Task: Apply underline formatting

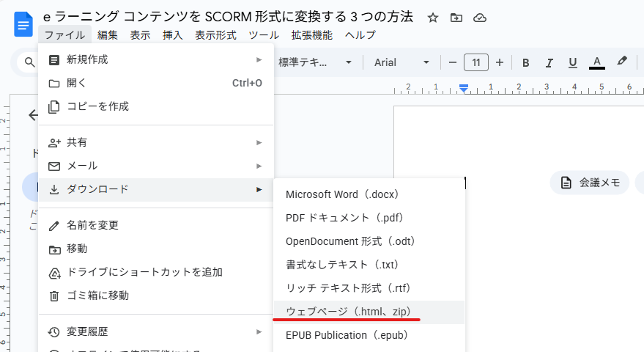Action: pyautogui.click(x=573, y=62)
